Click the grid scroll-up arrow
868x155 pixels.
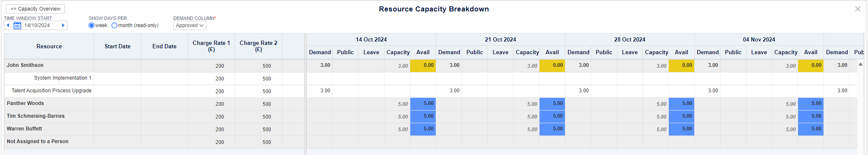(860, 64)
